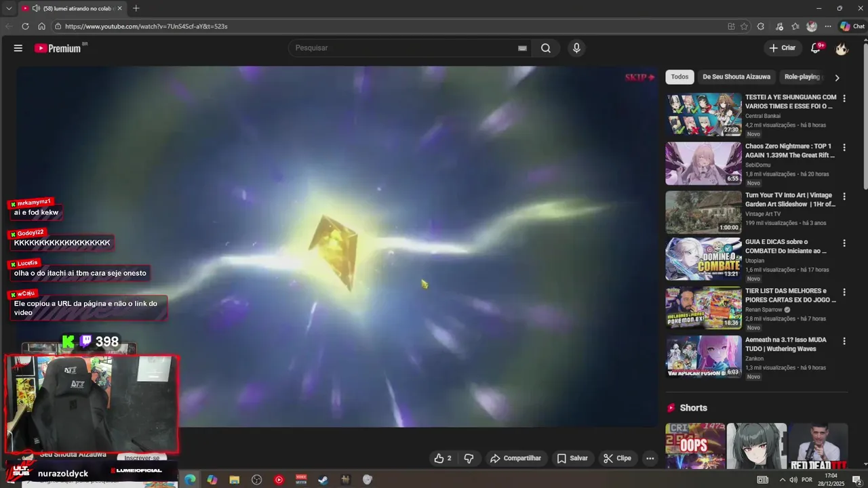868x488 pixels.
Task: Open options for Aemeath na 3.1 video
Action: click(x=844, y=341)
